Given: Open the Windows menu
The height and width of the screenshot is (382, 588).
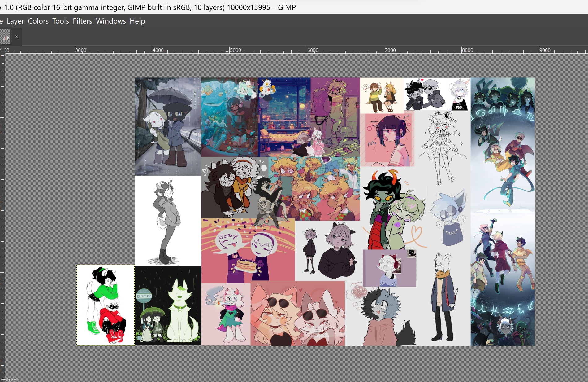Looking at the screenshot, I should [x=111, y=21].
